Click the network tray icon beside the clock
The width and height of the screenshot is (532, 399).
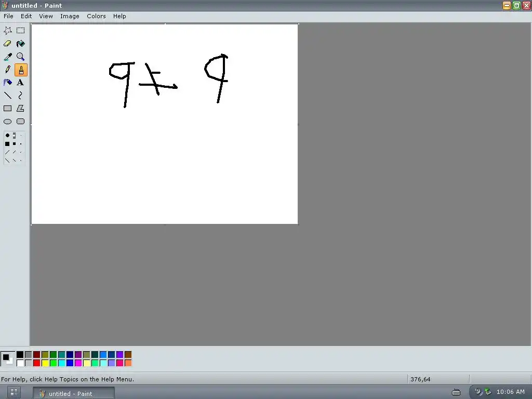488,392
